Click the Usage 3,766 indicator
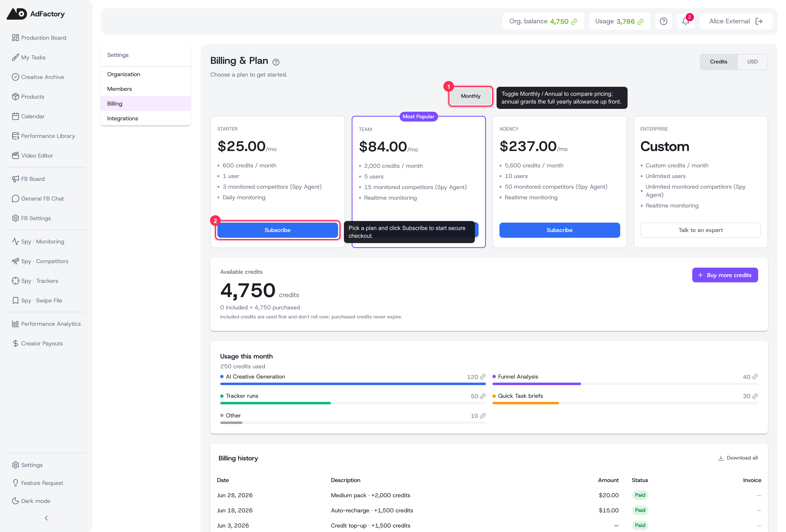 click(619, 21)
